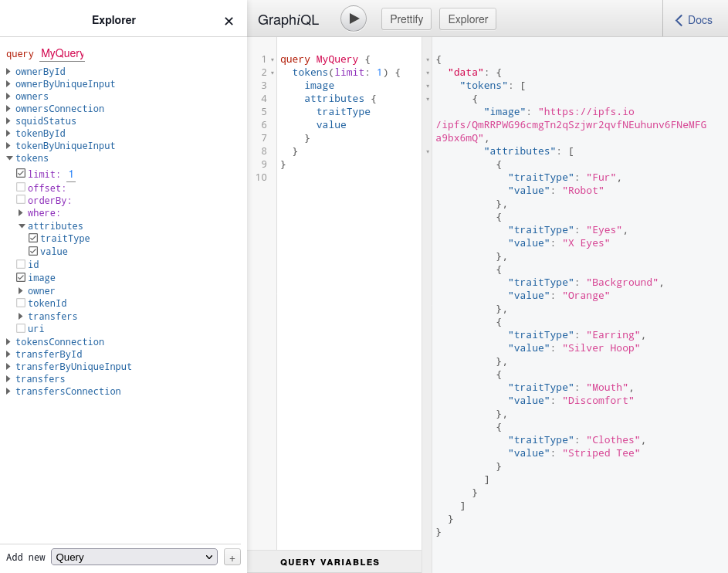The image size is (728, 573).
Task: Expand the owner field
Action: click(x=20, y=290)
